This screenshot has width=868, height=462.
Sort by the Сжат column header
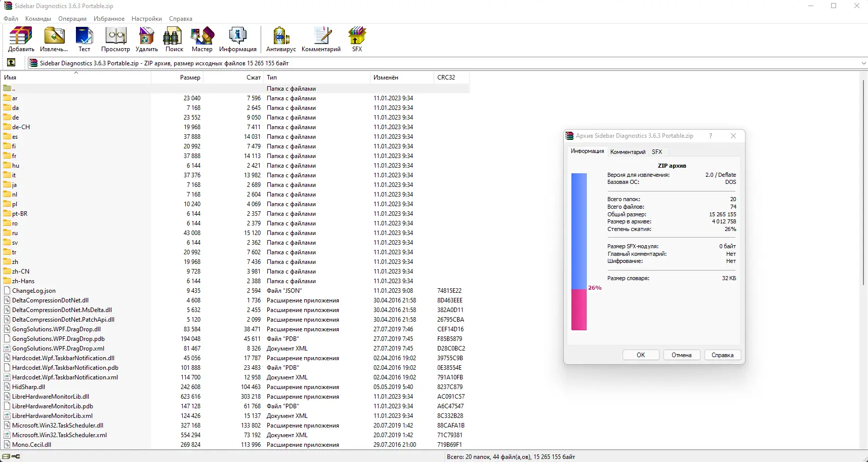pyautogui.click(x=233, y=78)
